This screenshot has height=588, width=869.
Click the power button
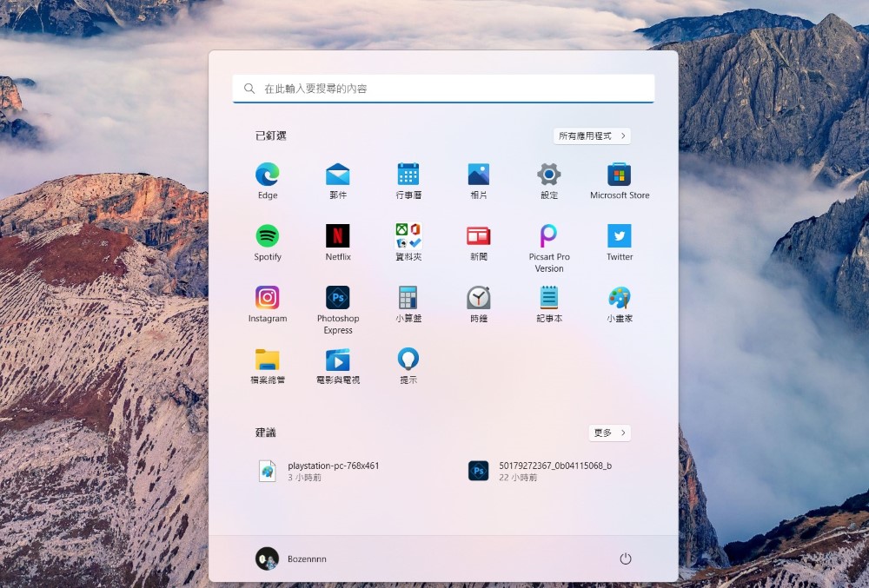[625, 558]
